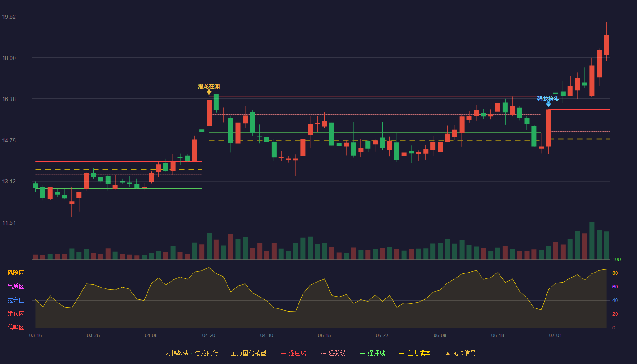Click the tallest volume bar on the right
This screenshot has width=637, height=364.
(x=591, y=241)
